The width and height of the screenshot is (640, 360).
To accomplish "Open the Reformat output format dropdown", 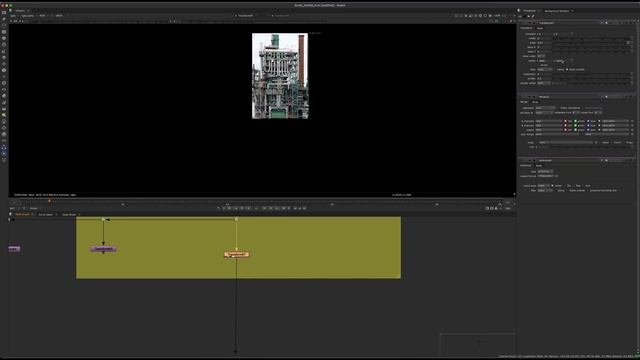I will click(547, 176).
